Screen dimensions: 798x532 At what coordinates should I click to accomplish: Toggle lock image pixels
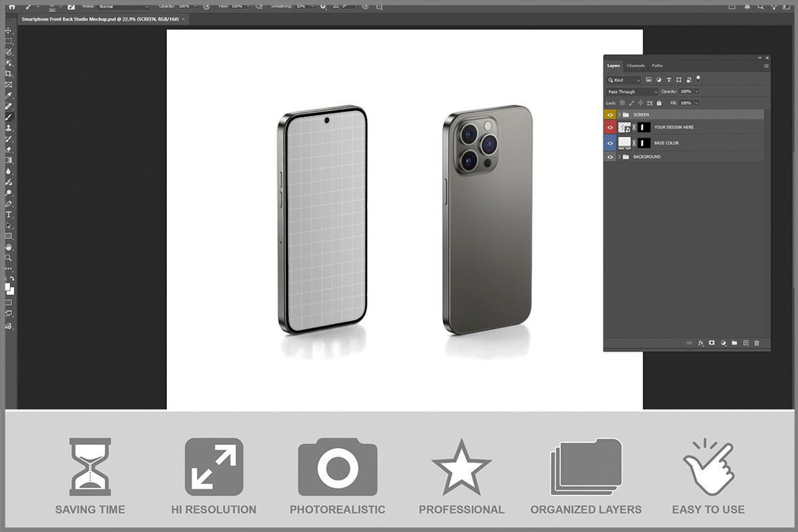632,103
